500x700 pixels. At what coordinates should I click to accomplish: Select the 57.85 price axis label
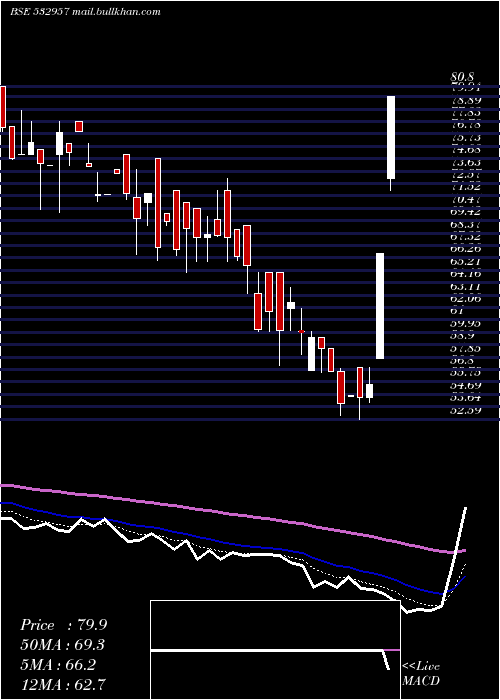click(x=466, y=347)
